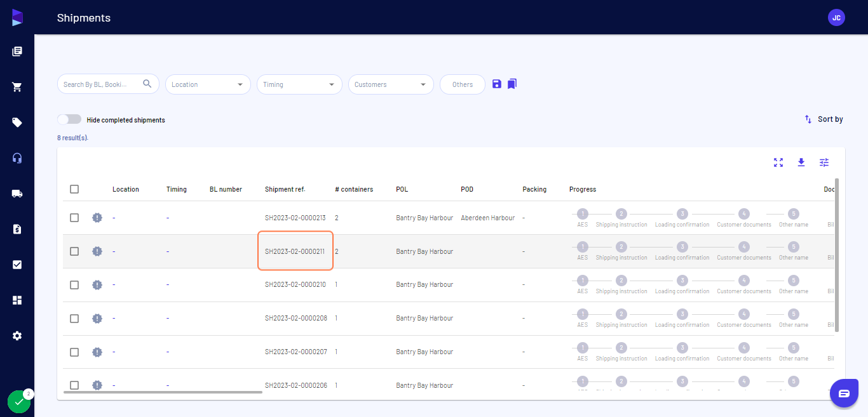Check the box for SH2023-02-0000207
This screenshot has width=868, height=417.
(x=74, y=352)
